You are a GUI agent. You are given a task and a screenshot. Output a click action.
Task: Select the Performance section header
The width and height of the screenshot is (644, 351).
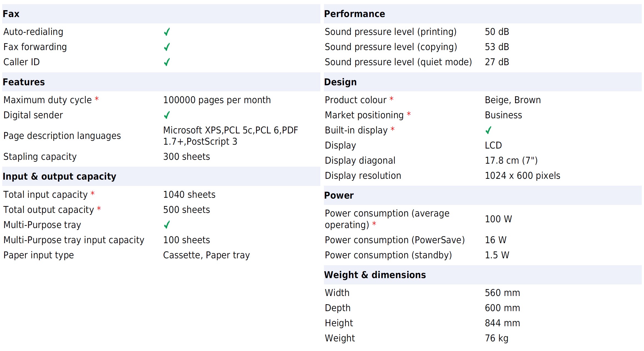coord(354,14)
